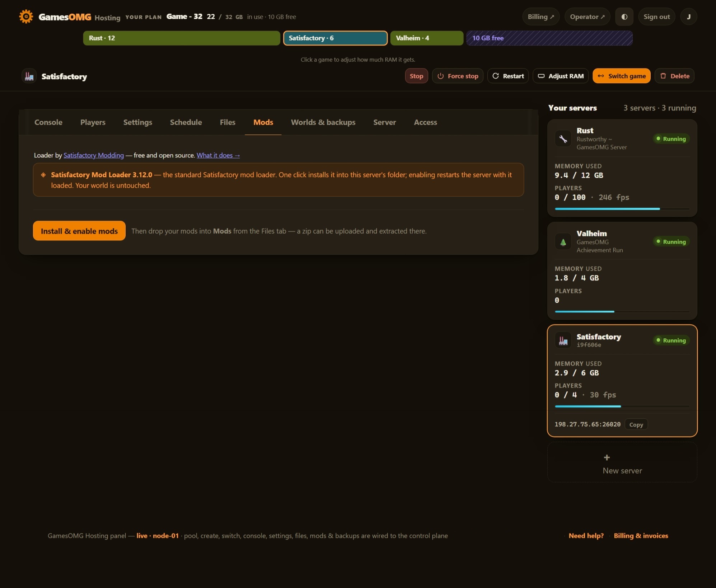Click Rust memory value 9.4 / 12 GB
716x588 pixels.
[x=579, y=175]
